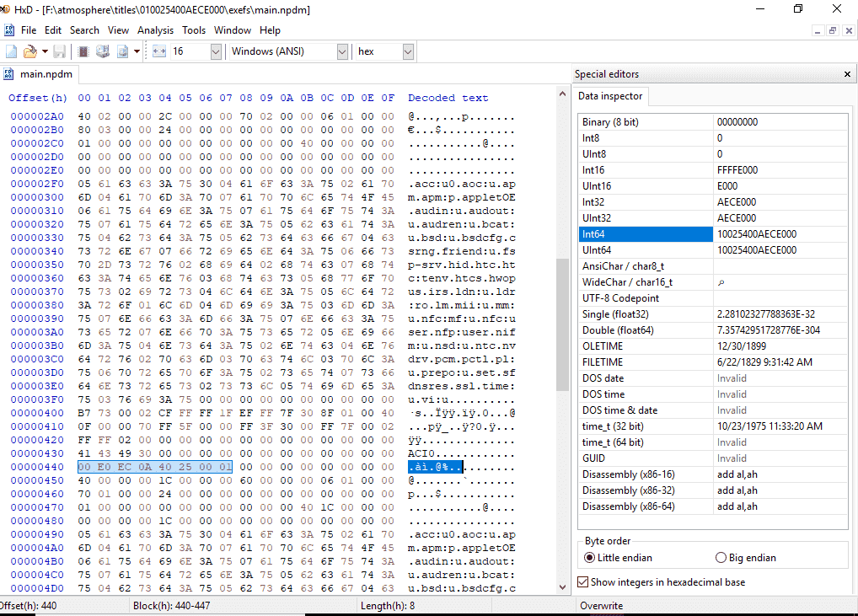
Task: Open the hex offset base dropdown
Action: (x=408, y=51)
